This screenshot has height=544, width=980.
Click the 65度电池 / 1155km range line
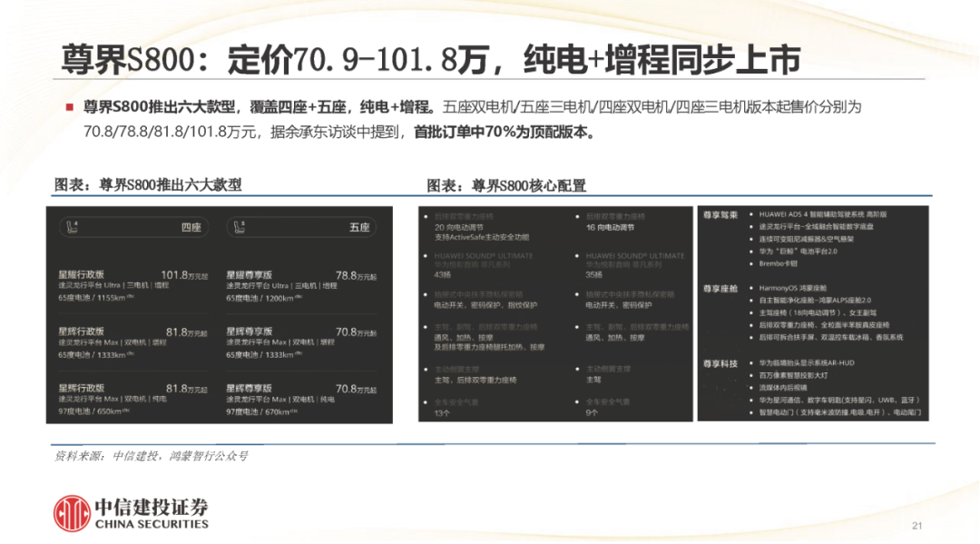coord(95,298)
